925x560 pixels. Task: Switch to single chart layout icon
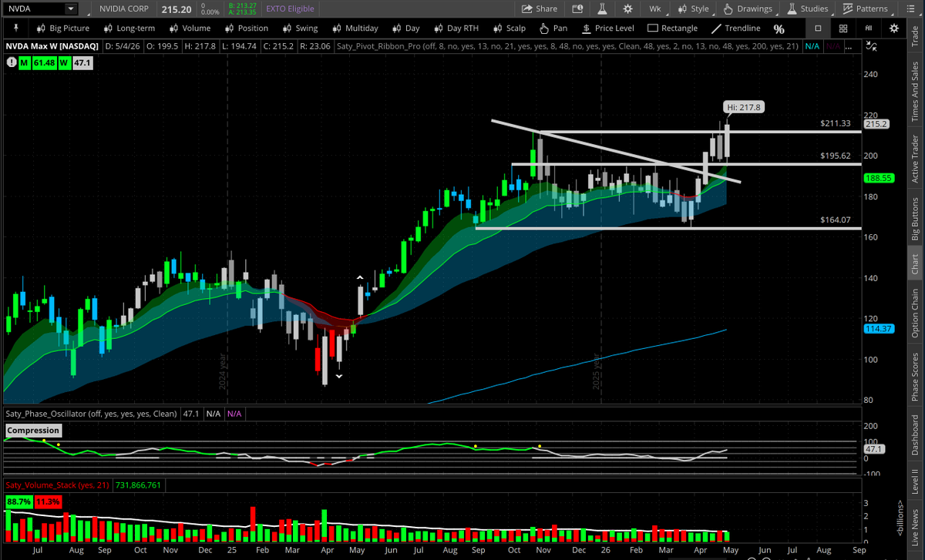[818, 29]
